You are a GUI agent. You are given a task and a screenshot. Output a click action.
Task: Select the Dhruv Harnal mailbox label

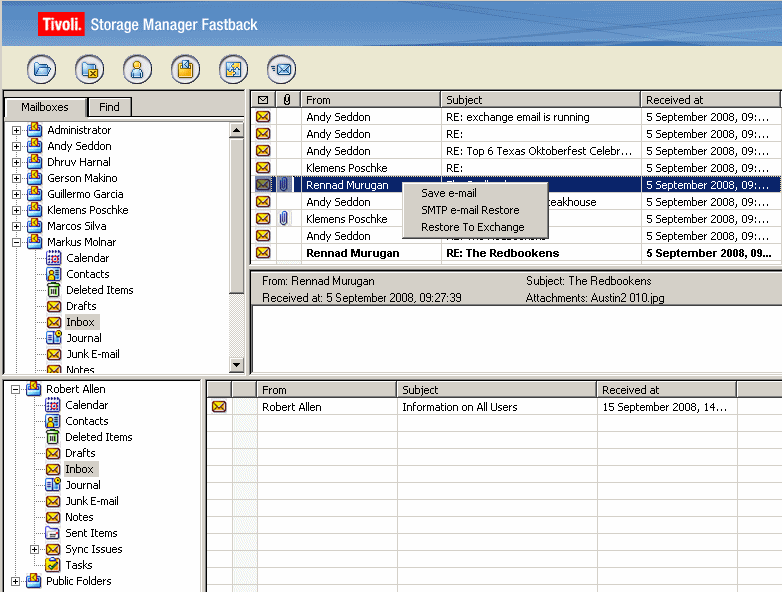coord(79,162)
